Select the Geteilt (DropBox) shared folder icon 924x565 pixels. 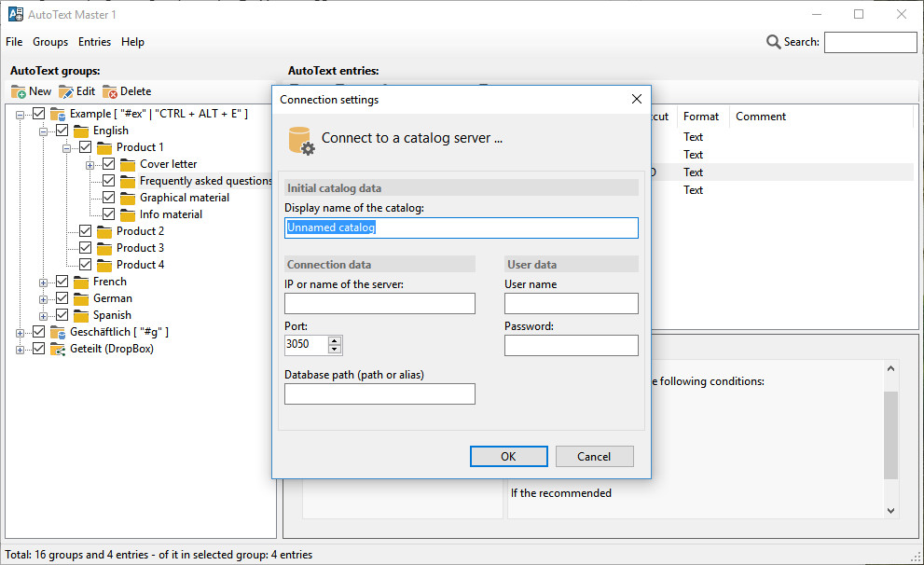58,349
